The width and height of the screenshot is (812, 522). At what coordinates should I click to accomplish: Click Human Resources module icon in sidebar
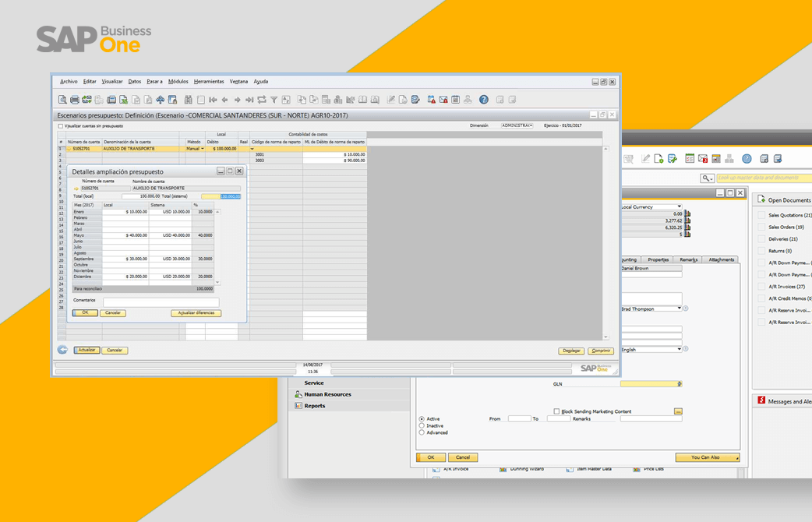click(298, 394)
